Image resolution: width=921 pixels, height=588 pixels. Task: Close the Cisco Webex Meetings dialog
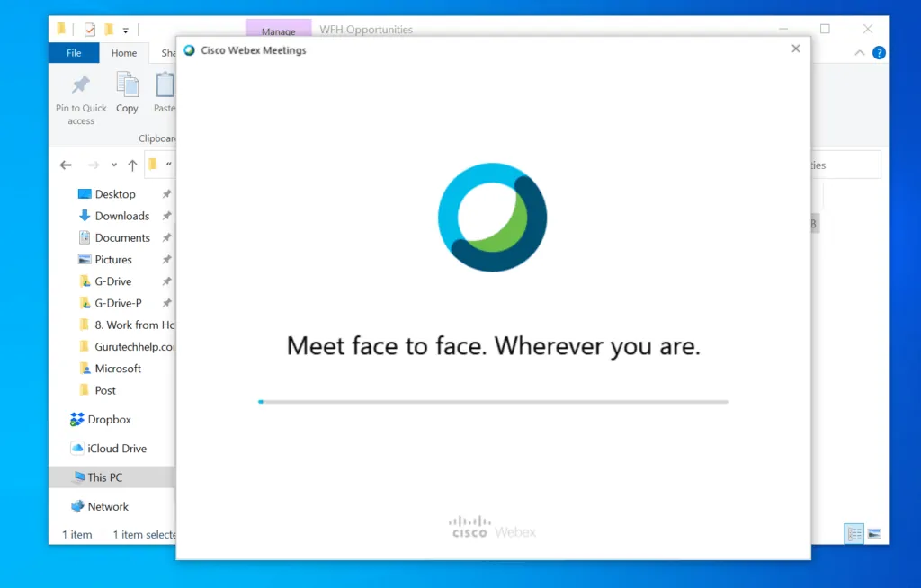click(x=795, y=49)
